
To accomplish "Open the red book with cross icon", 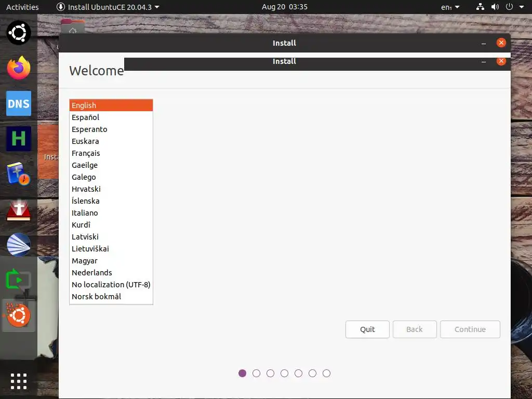I will coord(19,210).
